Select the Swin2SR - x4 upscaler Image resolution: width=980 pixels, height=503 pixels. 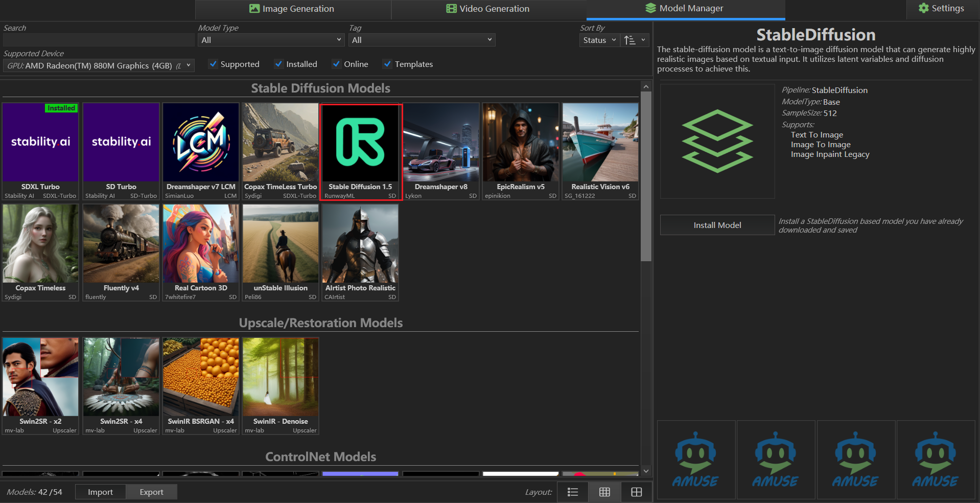click(x=121, y=386)
